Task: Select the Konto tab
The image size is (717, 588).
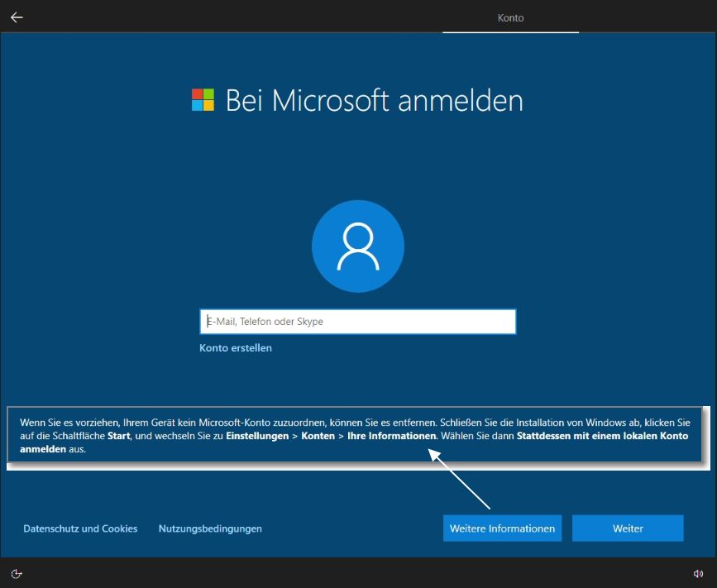Action: click(x=511, y=18)
